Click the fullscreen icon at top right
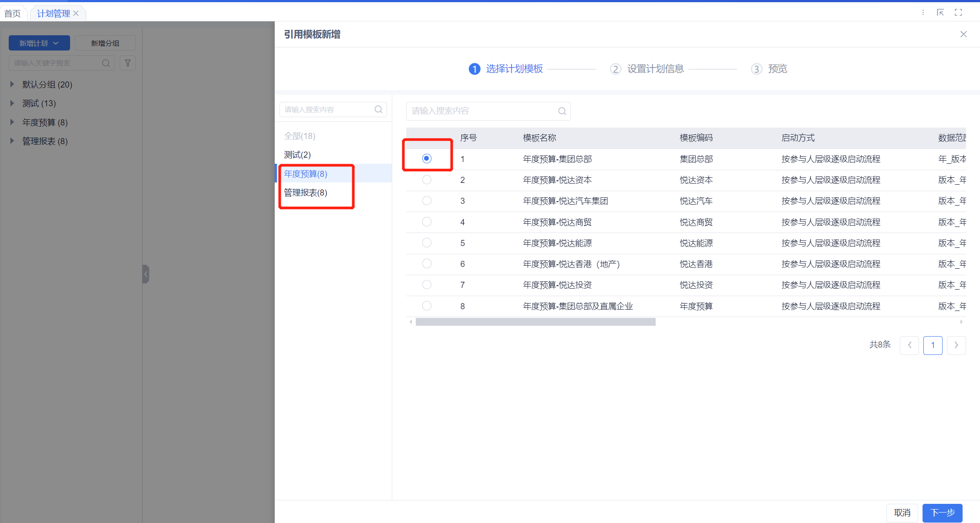The image size is (980, 523). click(958, 13)
